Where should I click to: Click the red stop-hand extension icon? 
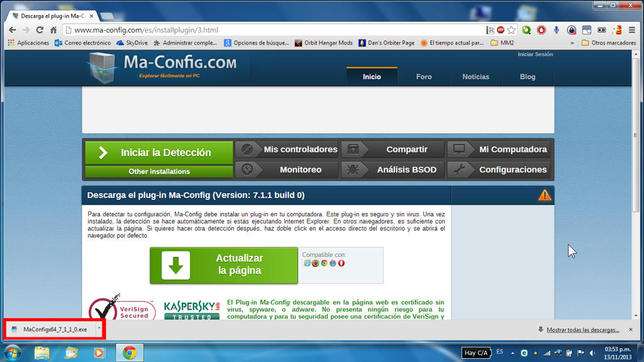[541, 30]
